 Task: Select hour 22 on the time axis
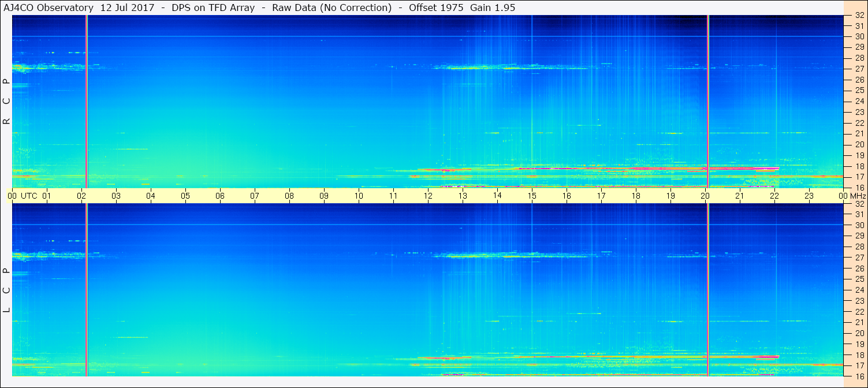(774, 196)
